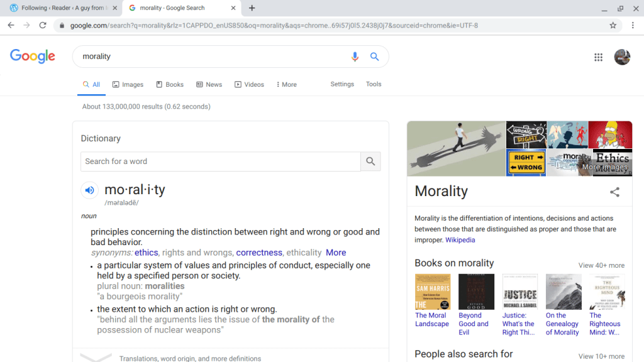Open the search Tools options
Image resolution: width=644 pixels, height=362 pixels.
(374, 84)
